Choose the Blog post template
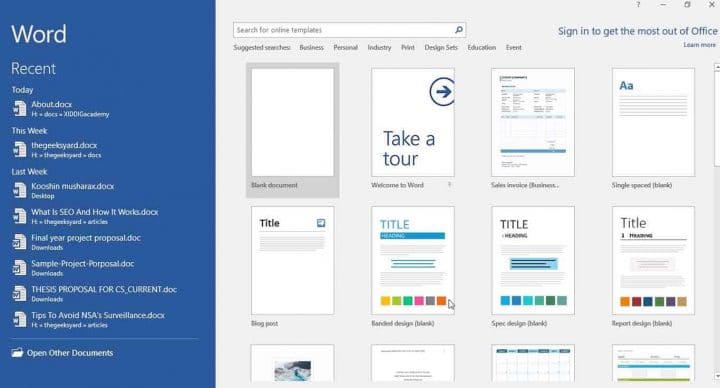Screen dimensions: 720x388 [292, 260]
